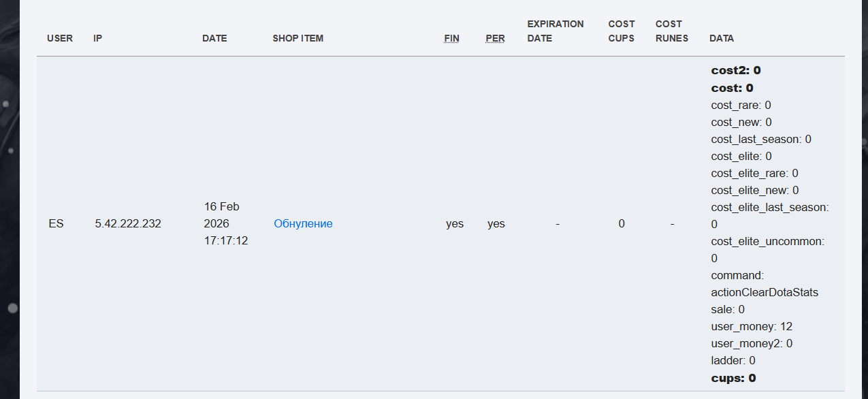The width and height of the screenshot is (868, 399).
Task: Click the yes value under FIN
Action: point(455,223)
